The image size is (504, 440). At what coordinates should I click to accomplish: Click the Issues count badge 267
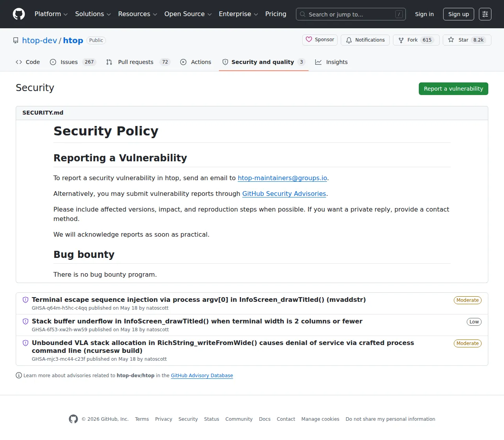click(x=89, y=62)
